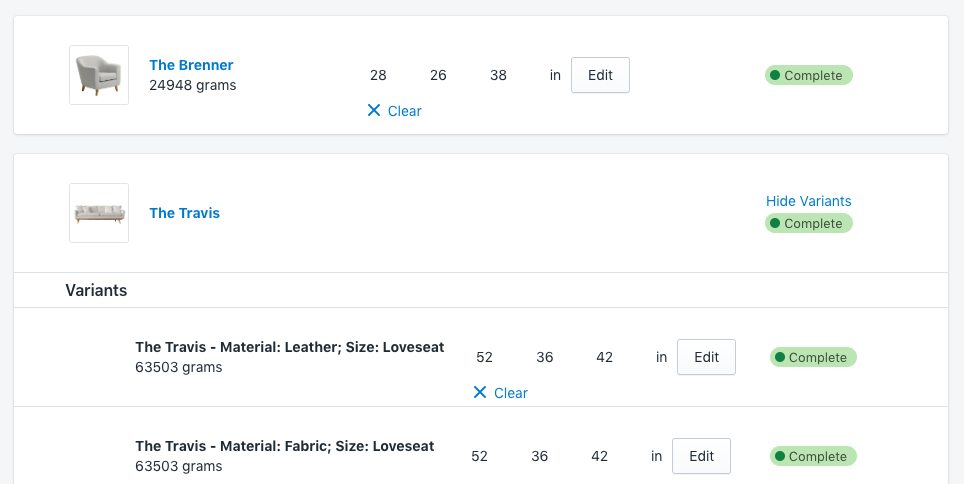Open The Travis sofa thumbnail
Viewport: 964px width, 484px height.
coord(99,213)
